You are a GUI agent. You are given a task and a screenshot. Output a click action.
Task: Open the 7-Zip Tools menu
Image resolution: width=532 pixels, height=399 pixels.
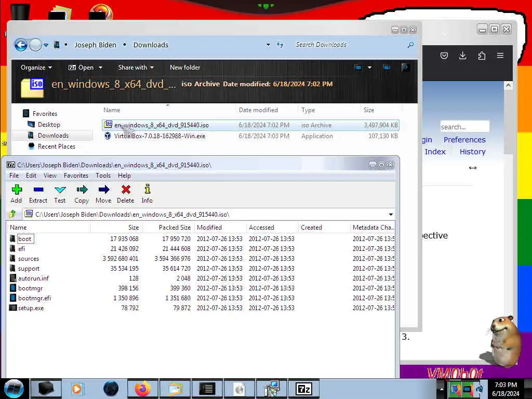(103, 176)
